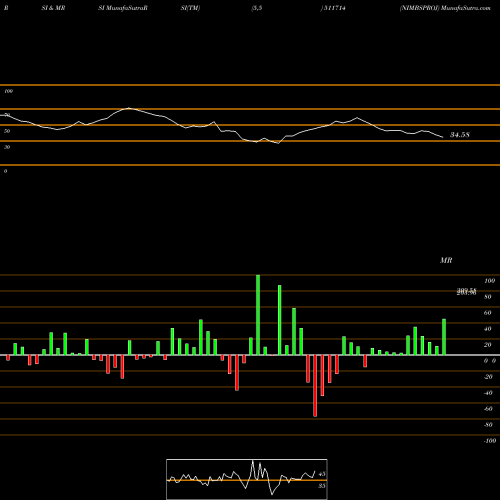Click the -80 label on the MR axis
The height and width of the screenshot is (500, 500).
488,425
